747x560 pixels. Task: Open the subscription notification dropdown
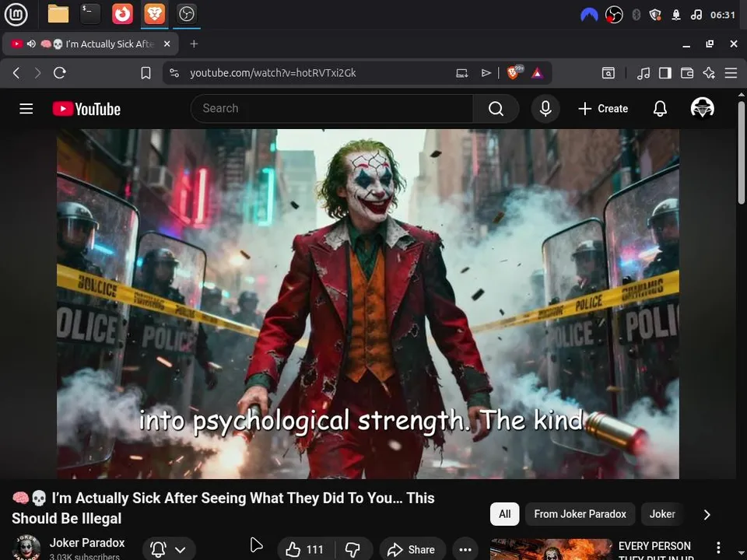(169, 549)
